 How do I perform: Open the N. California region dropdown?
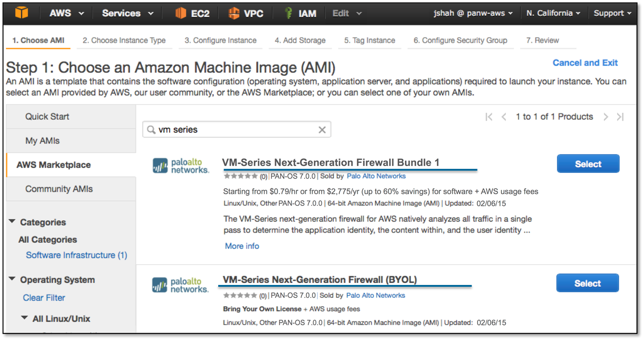point(553,13)
